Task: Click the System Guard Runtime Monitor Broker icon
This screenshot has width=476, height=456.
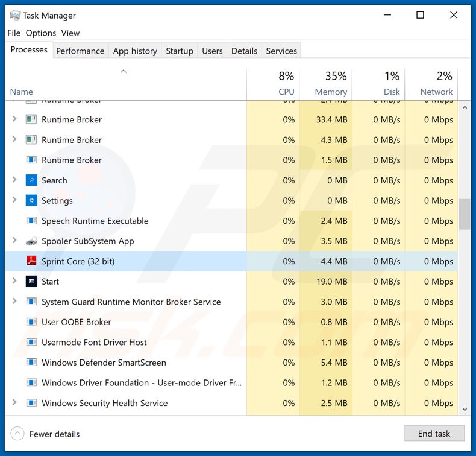Action: (x=31, y=302)
